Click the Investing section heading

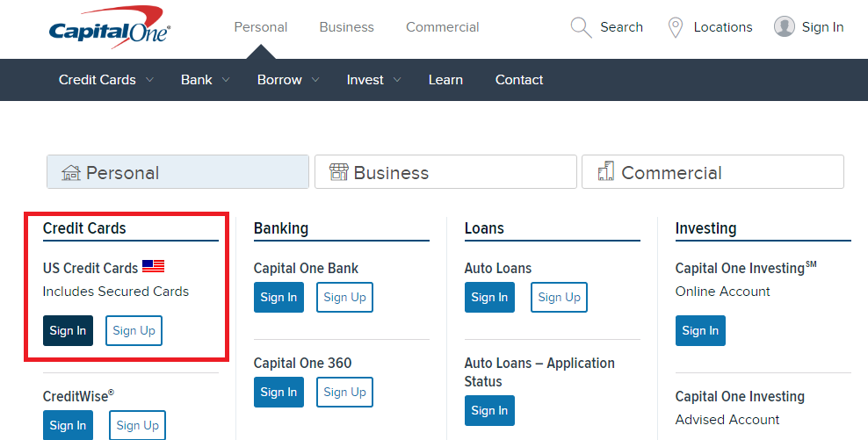705,228
